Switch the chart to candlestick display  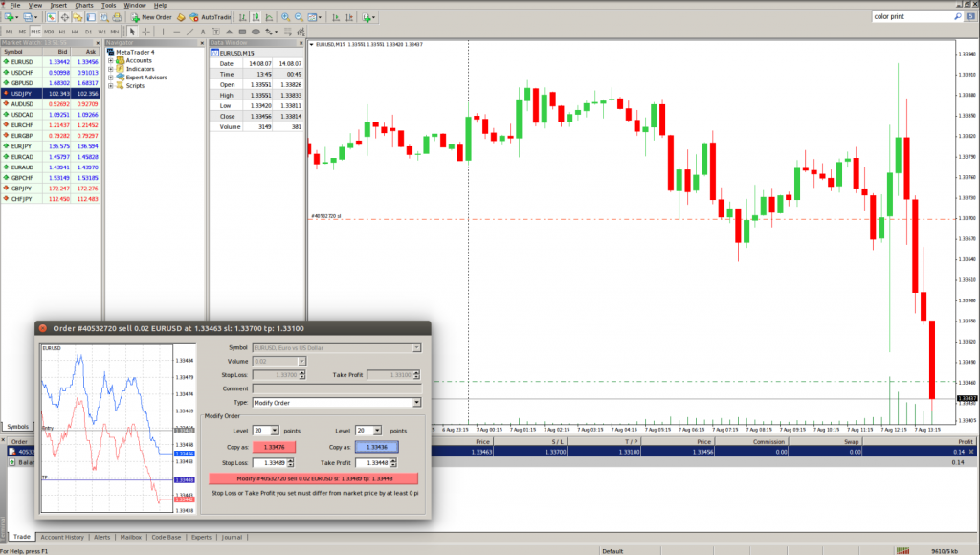pyautogui.click(x=255, y=17)
